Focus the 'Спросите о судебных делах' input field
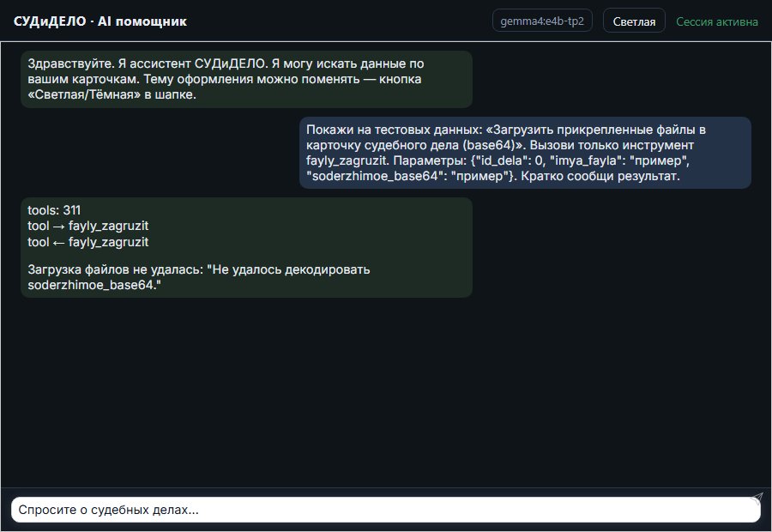 385,510
